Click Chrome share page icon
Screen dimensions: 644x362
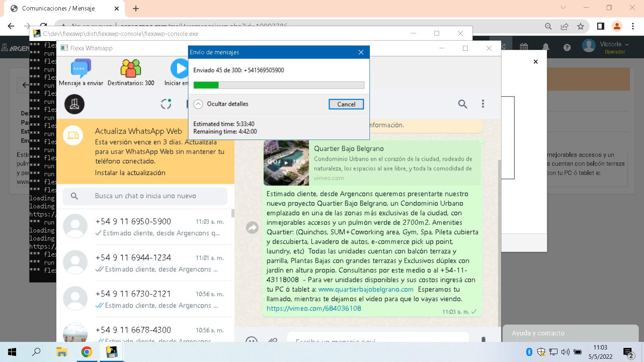tap(564, 26)
